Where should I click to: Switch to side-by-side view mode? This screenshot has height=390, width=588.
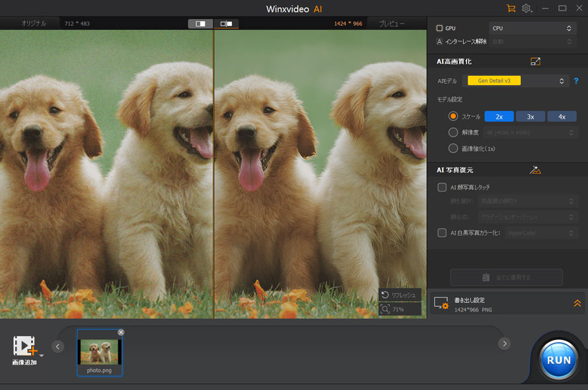pyautogui.click(x=227, y=24)
